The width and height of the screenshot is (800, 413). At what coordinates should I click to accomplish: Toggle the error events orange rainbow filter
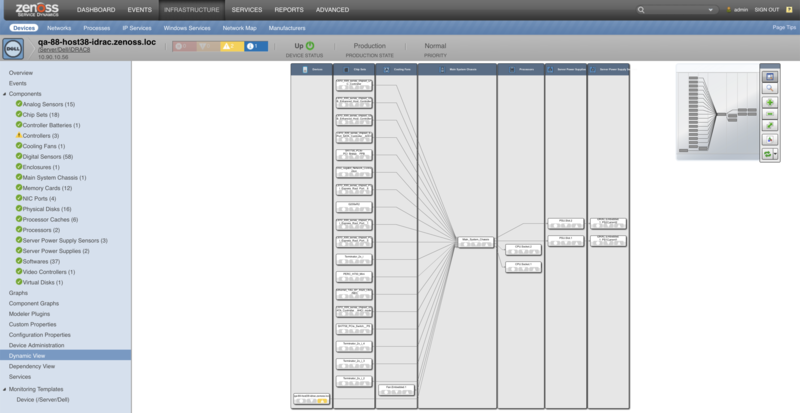click(x=208, y=46)
